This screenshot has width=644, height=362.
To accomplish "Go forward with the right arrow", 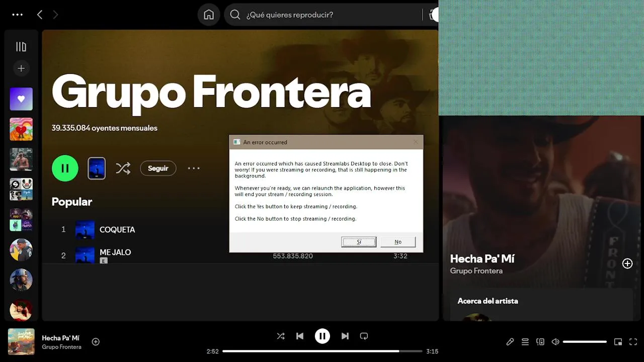I will point(55,15).
